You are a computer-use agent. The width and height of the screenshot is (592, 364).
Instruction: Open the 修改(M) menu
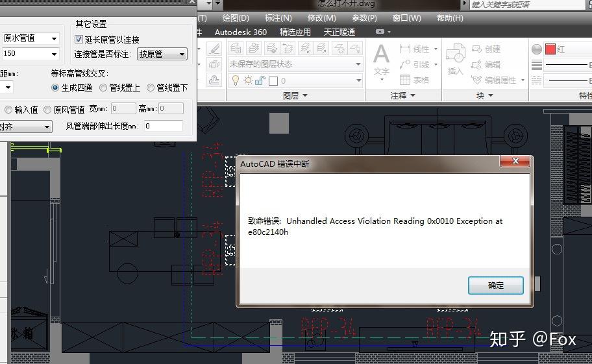[322, 18]
